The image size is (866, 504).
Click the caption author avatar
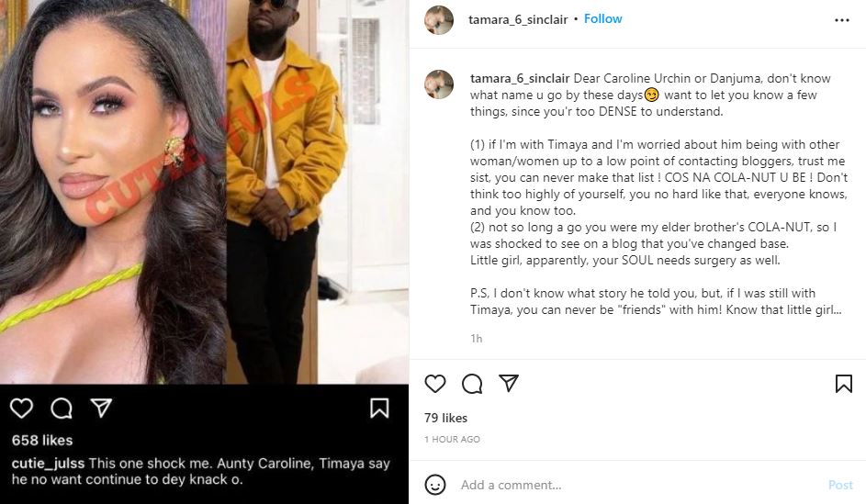tap(439, 84)
